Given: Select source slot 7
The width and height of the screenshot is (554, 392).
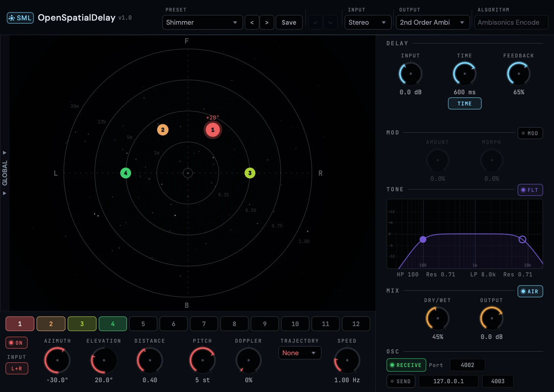Looking at the screenshot, I should coord(204,324).
